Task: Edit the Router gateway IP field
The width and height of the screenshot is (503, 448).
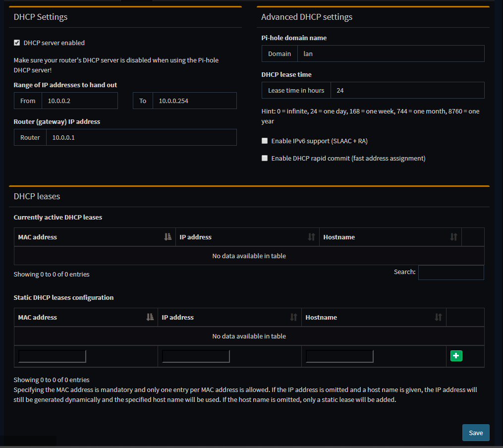Action: (141, 137)
